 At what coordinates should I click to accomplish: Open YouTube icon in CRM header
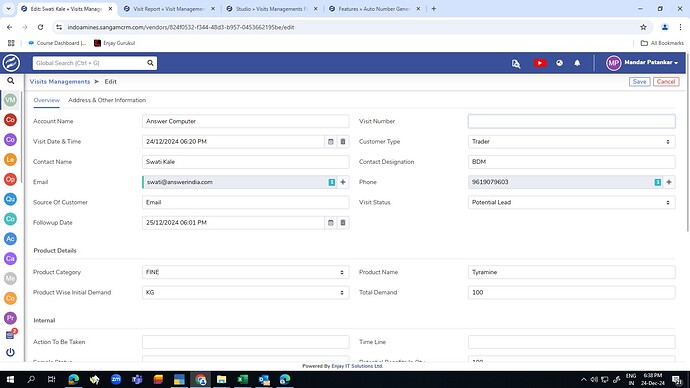click(x=540, y=63)
